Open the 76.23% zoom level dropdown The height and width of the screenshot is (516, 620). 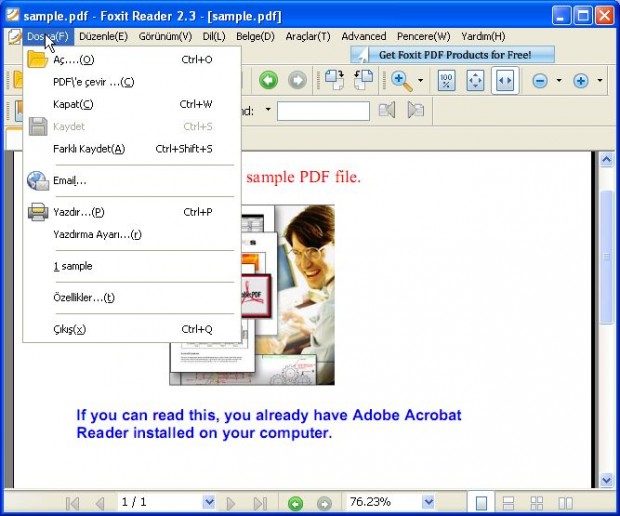(x=428, y=503)
